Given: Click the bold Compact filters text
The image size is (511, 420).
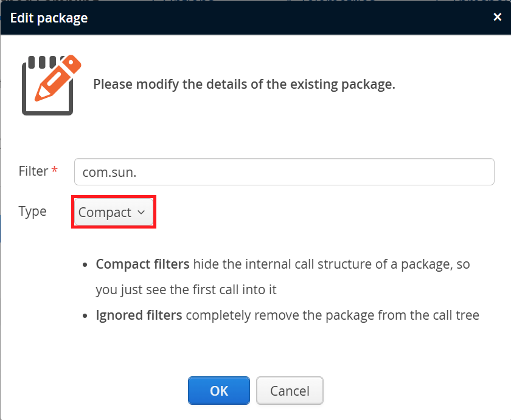Looking at the screenshot, I should pyautogui.click(x=142, y=264).
